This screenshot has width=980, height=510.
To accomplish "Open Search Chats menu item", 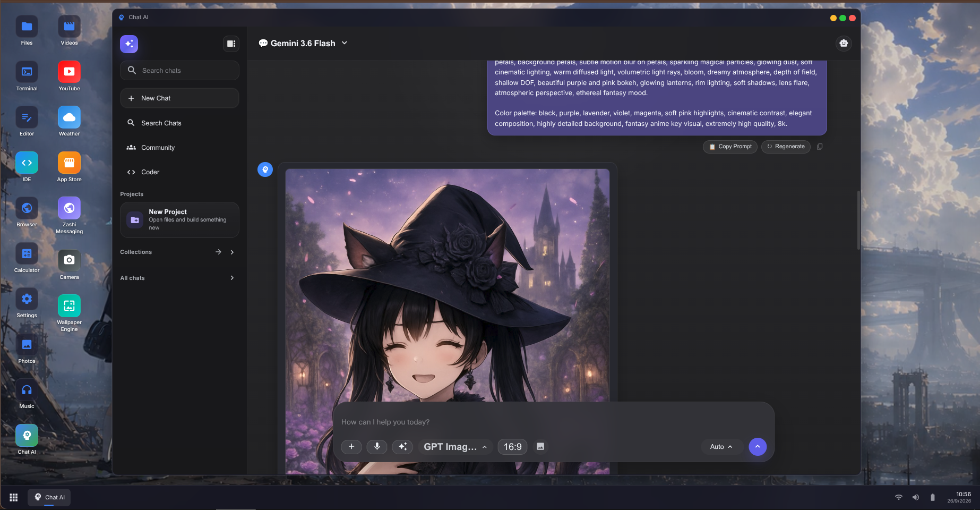I will [179, 123].
